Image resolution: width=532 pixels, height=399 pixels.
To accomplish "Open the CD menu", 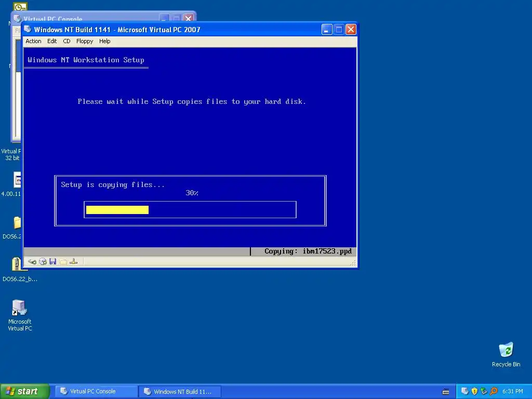I will point(66,41).
